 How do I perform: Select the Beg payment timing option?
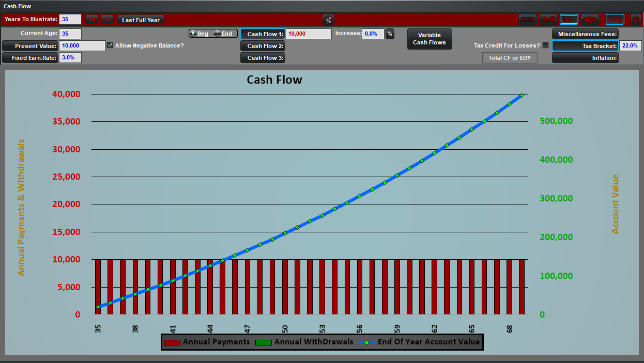click(x=199, y=34)
